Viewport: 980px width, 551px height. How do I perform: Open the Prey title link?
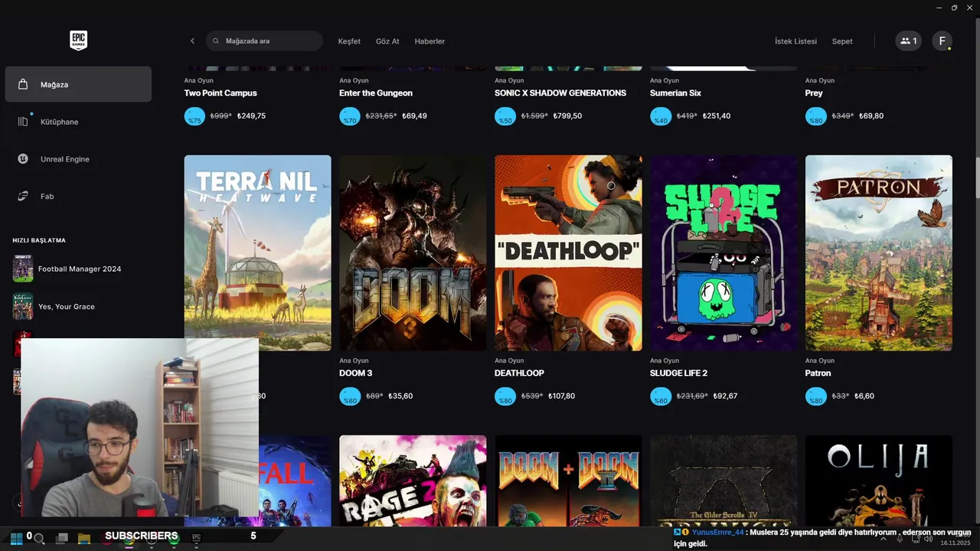click(x=814, y=93)
